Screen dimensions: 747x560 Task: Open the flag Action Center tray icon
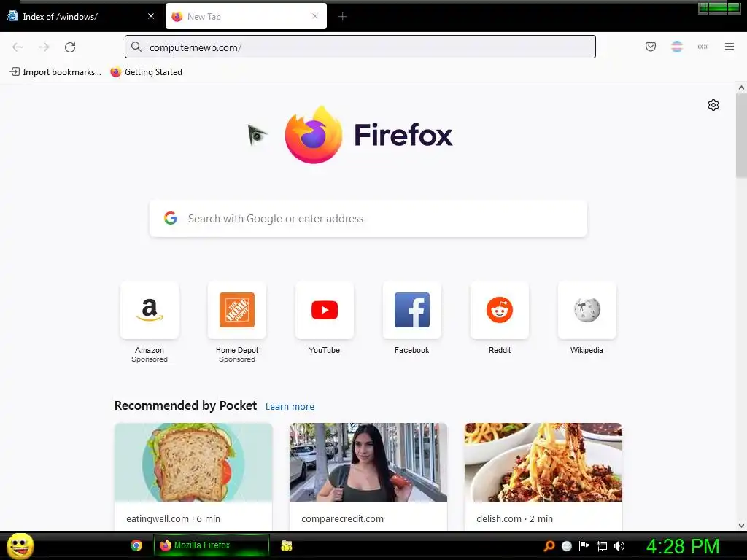(584, 545)
